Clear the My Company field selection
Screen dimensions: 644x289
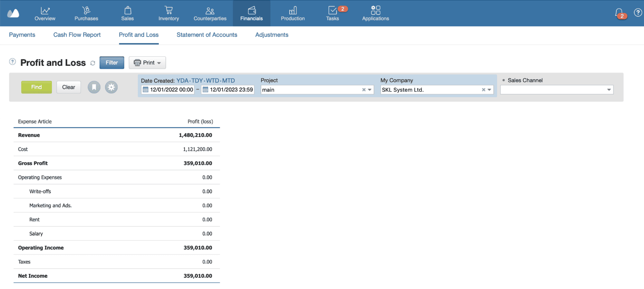483,90
